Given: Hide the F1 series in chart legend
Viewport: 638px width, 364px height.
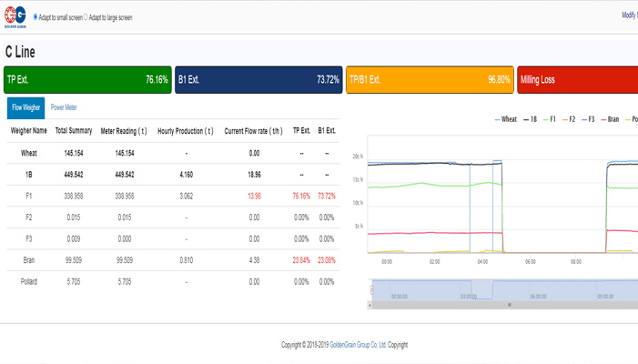Looking at the screenshot, I should [550, 119].
